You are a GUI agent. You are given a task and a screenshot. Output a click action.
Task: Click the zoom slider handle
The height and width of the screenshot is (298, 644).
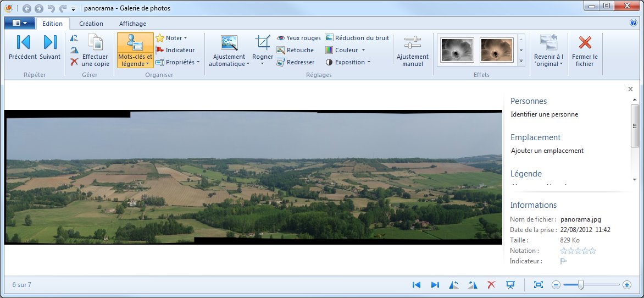581,284
